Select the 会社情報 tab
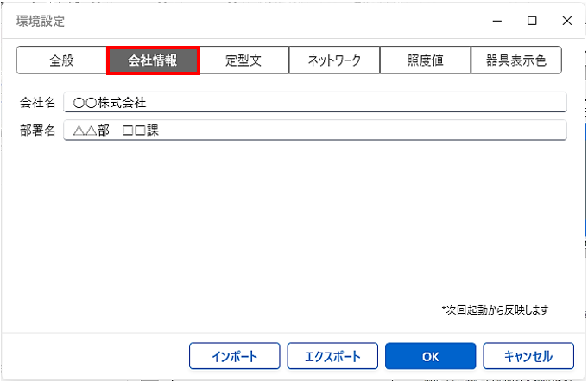This screenshot has width=588, height=382. [x=153, y=61]
